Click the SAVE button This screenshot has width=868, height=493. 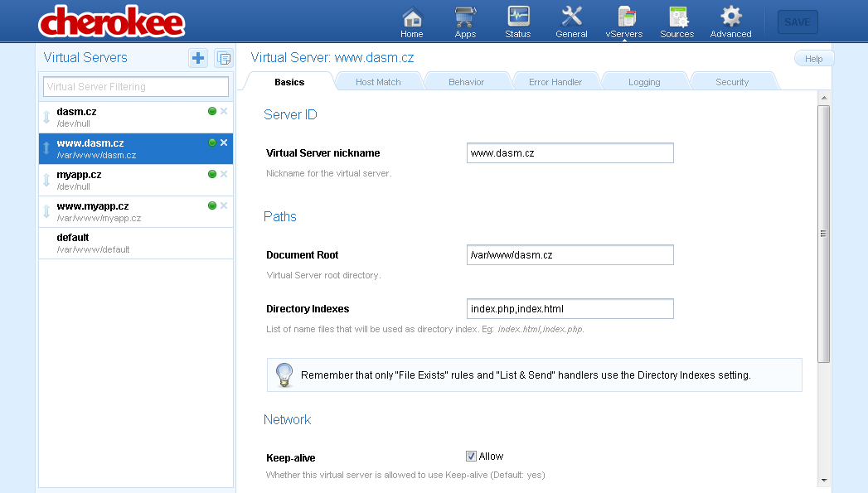[x=798, y=22]
